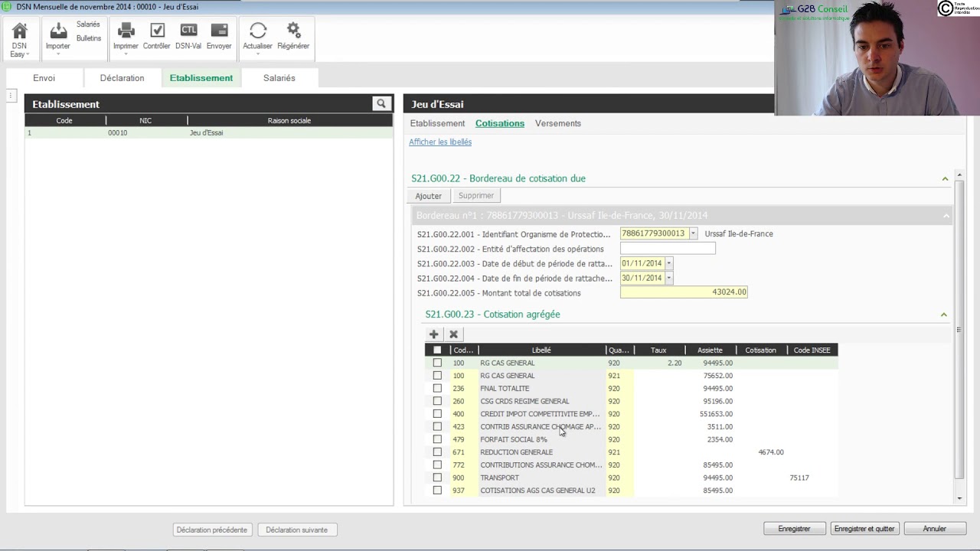Select the Etablissement main tab
The image size is (980, 551).
201,78
